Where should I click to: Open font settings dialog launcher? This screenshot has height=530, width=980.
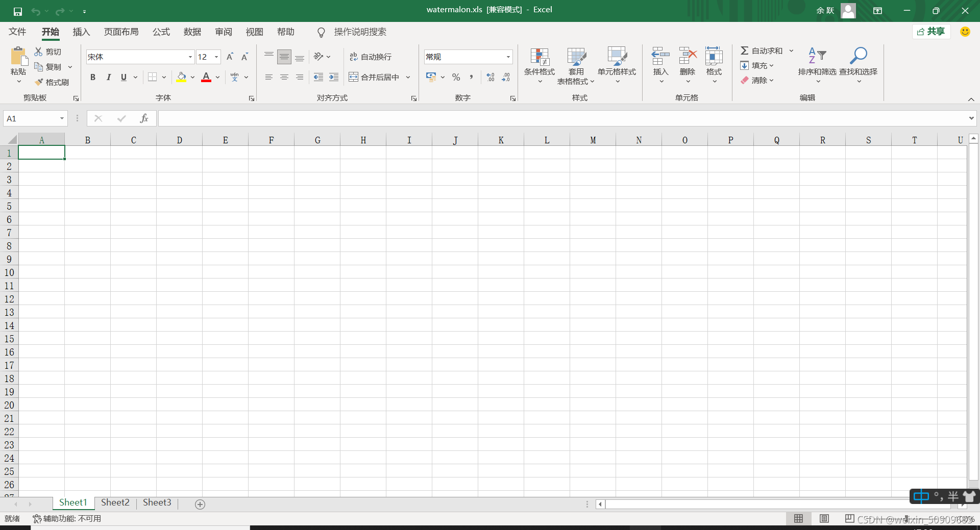point(252,98)
